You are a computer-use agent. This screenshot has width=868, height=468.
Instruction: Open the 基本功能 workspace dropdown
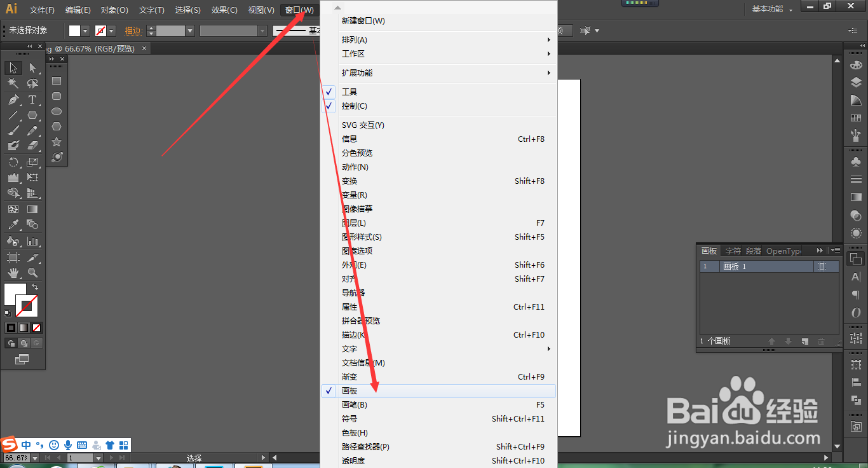(x=772, y=10)
